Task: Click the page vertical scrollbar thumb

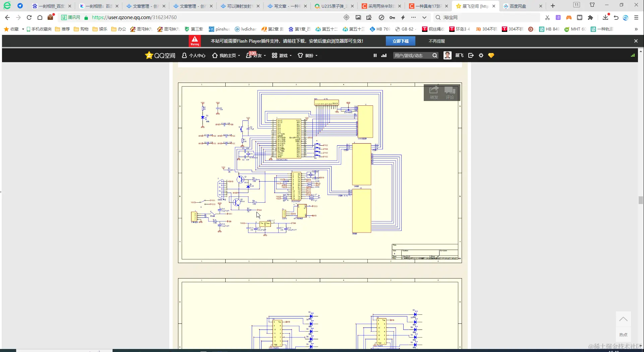Action: (641, 200)
